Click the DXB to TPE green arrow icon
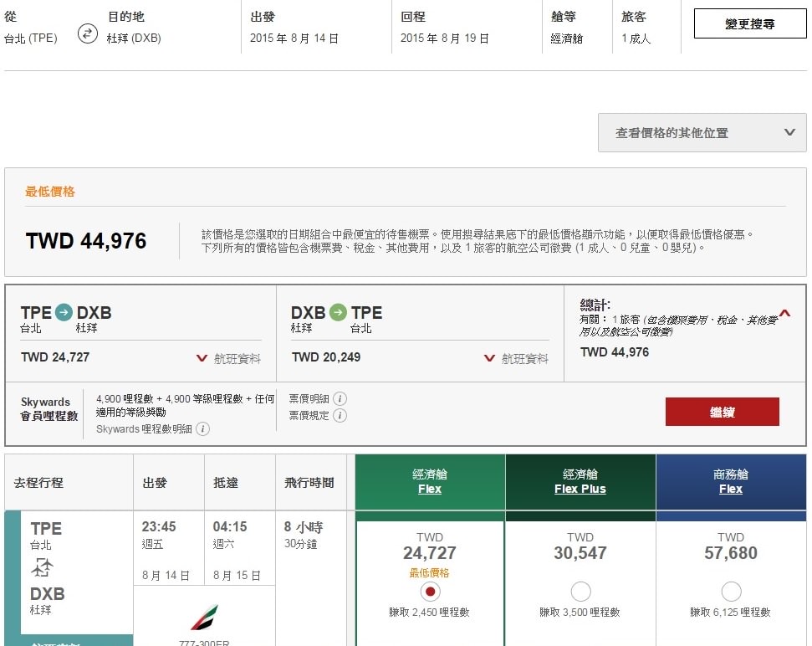The image size is (812, 646). pyautogui.click(x=338, y=312)
